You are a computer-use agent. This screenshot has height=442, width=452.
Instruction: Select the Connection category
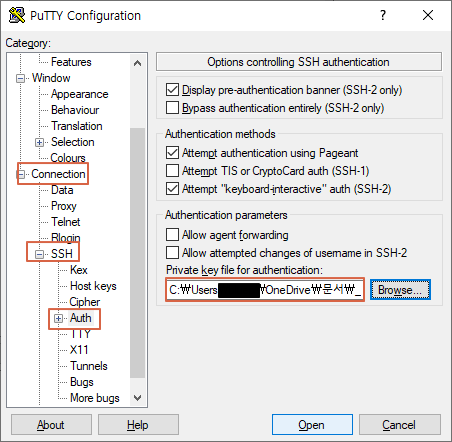tap(58, 174)
